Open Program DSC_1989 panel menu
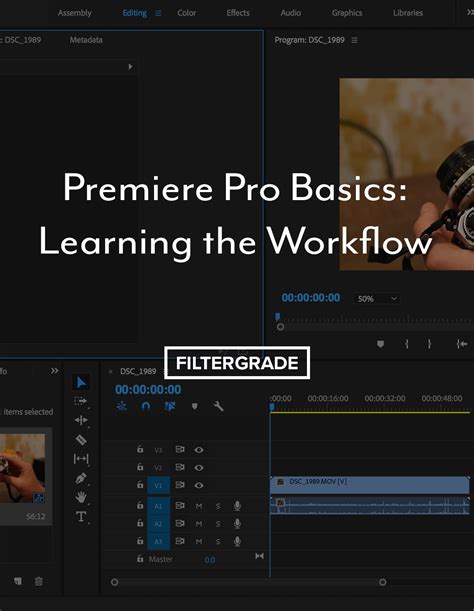 354,40
